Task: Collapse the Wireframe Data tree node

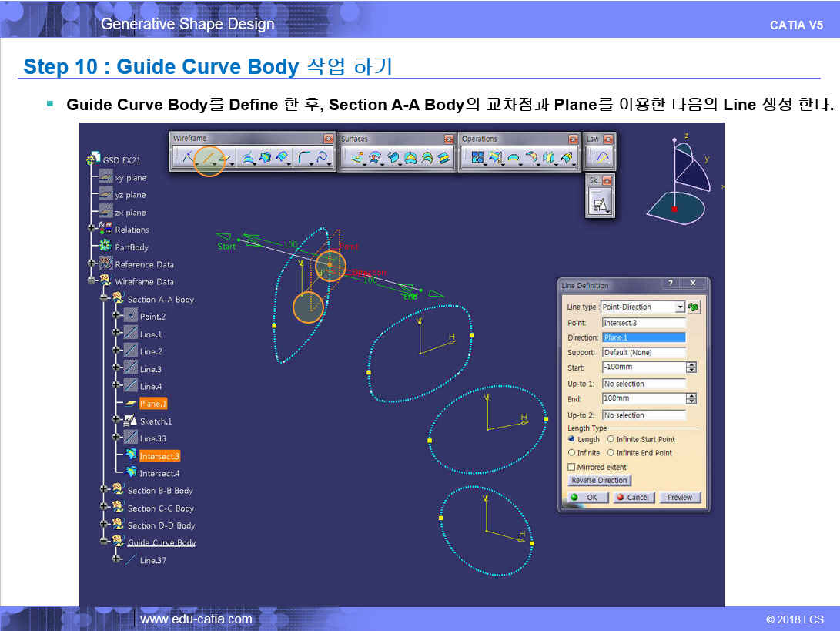Action: coord(91,282)
